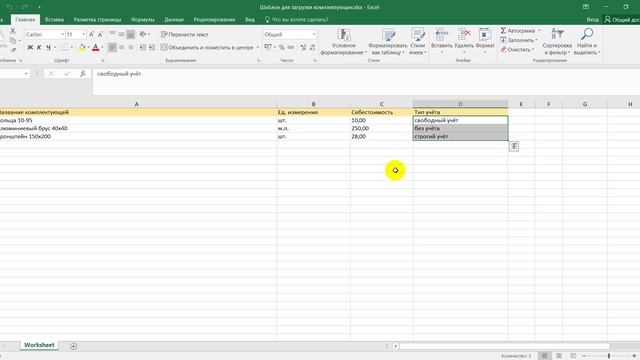Switch to the Рецензирование tab
This screenshot has height=360, width=640.
click(x=214, y=20)
